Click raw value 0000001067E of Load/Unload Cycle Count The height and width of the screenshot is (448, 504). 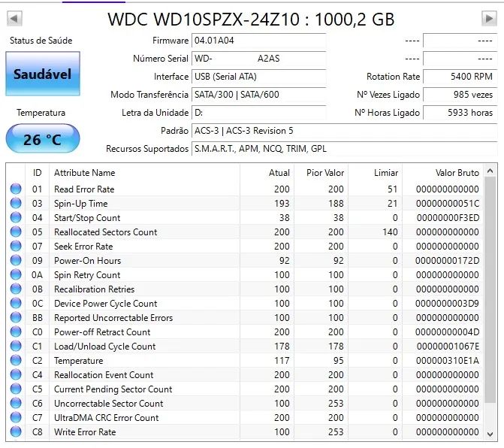coord(448,347)
